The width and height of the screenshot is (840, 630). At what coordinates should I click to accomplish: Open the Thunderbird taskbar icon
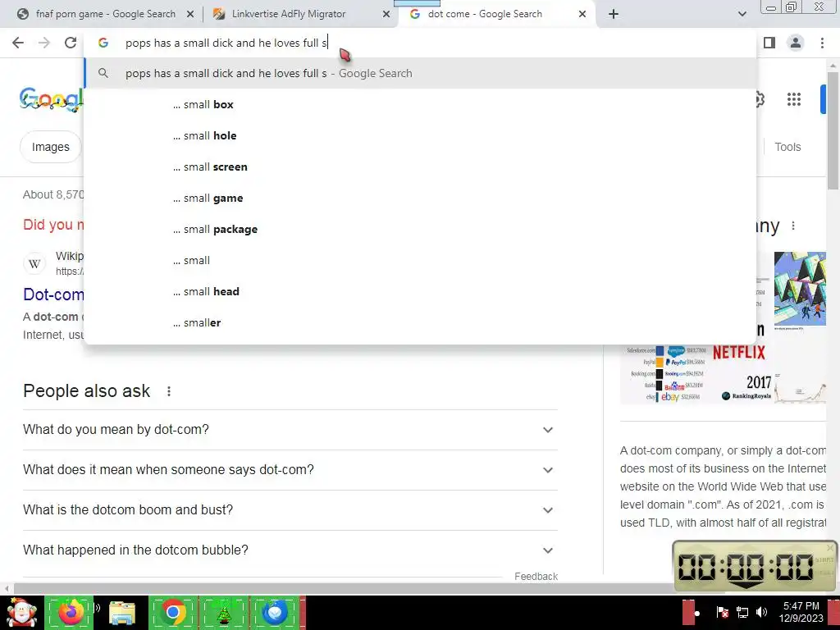tap(275, 613)
